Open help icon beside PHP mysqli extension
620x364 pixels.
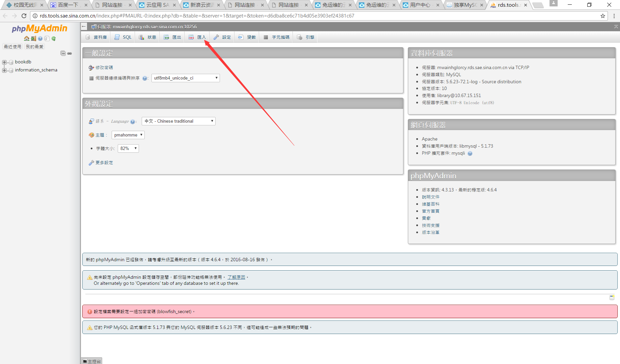click(470, 153)
